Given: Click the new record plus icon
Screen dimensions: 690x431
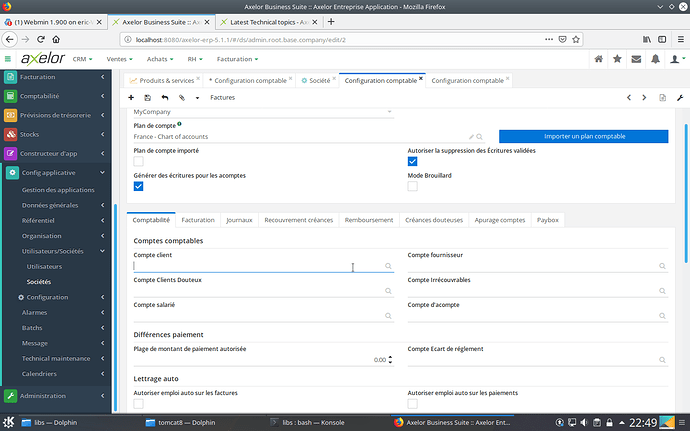Looking at the screenshot, I should [131, 98].
